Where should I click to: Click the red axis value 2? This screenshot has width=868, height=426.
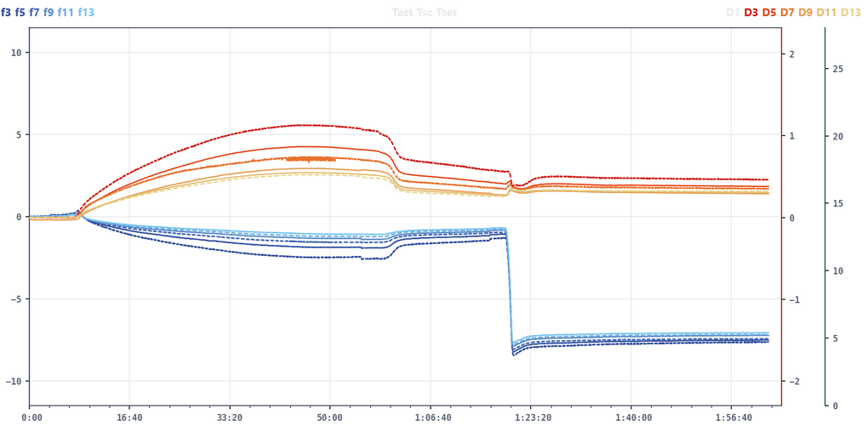pyautogui.click(x=792, y=54)
